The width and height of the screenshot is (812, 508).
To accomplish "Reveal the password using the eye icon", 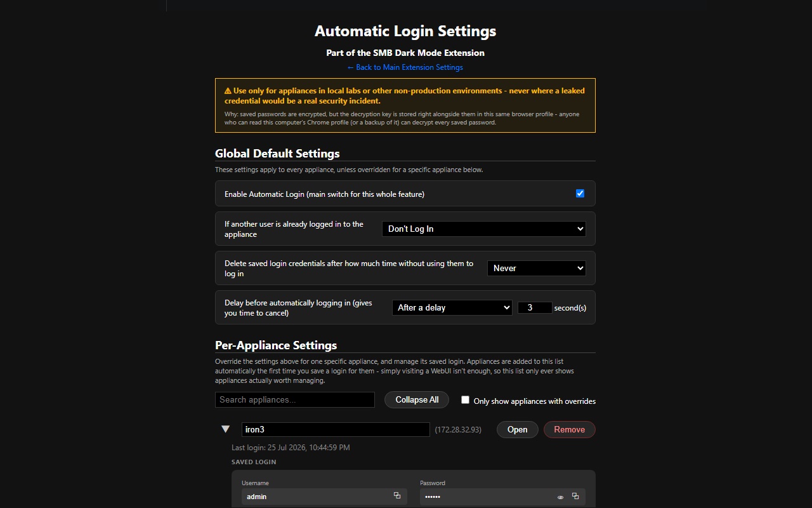I will click(x=560, y=497).
